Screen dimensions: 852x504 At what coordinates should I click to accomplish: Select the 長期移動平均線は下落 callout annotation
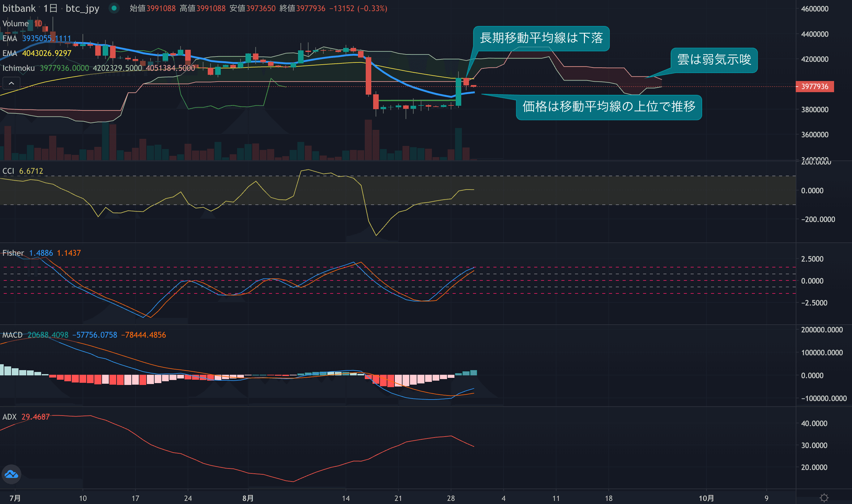[x=541, y=38]
